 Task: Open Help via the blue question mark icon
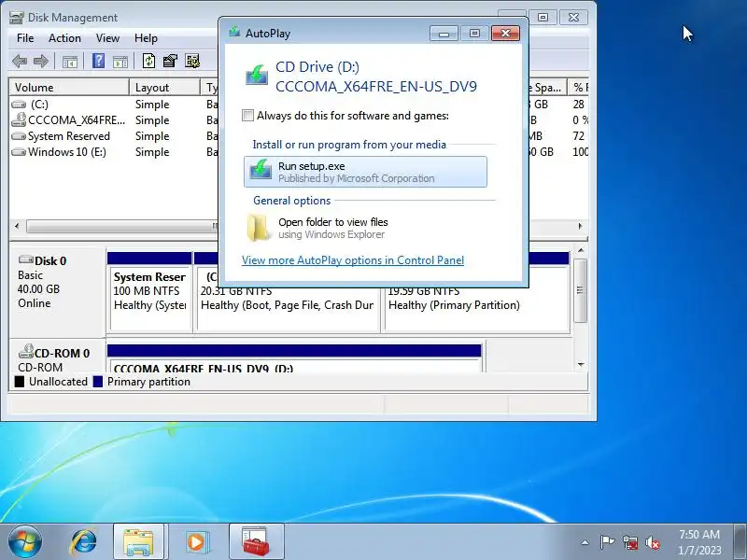[x=98, y=61]
